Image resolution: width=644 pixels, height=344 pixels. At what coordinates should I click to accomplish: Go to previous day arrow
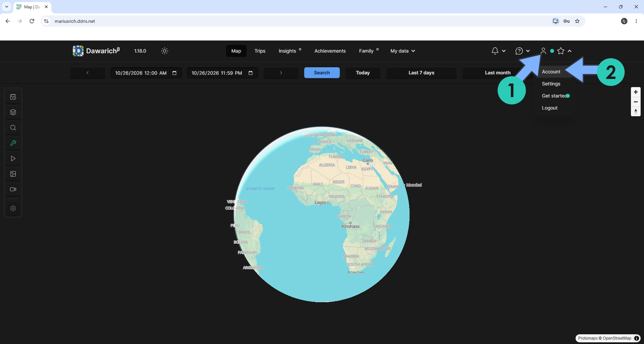pos(88,73)
